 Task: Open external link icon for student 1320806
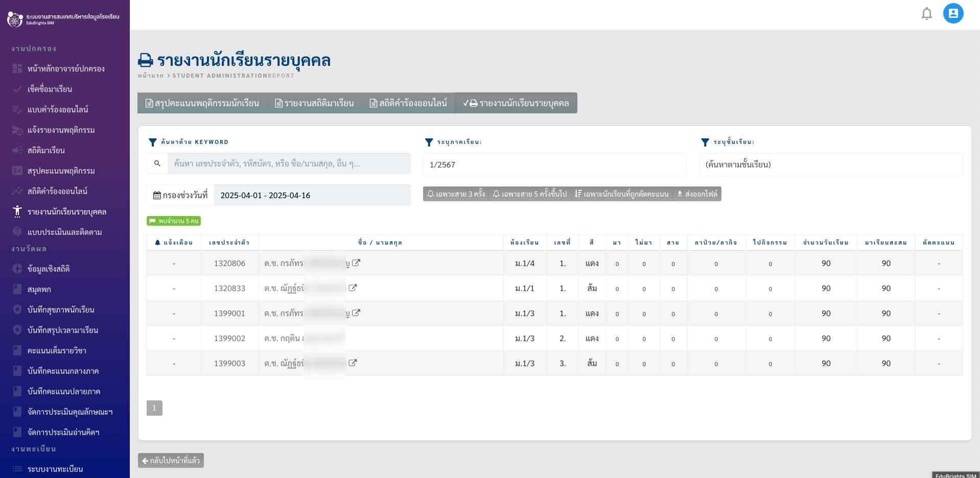point(356,263)
